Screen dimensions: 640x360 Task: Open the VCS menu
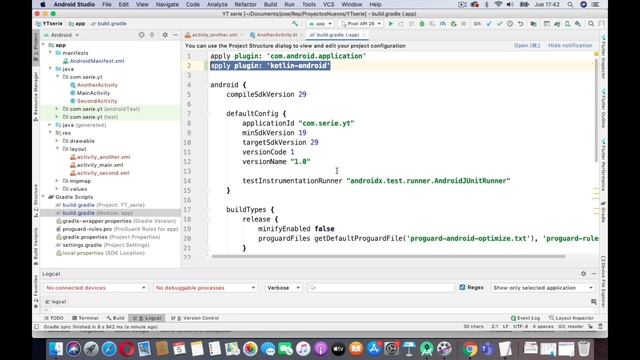[x=328, y=4]
